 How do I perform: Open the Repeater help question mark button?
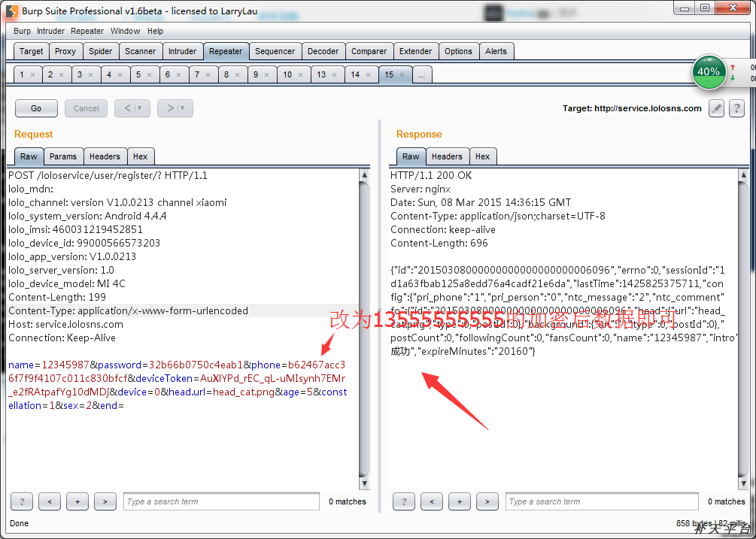(736, 108)
